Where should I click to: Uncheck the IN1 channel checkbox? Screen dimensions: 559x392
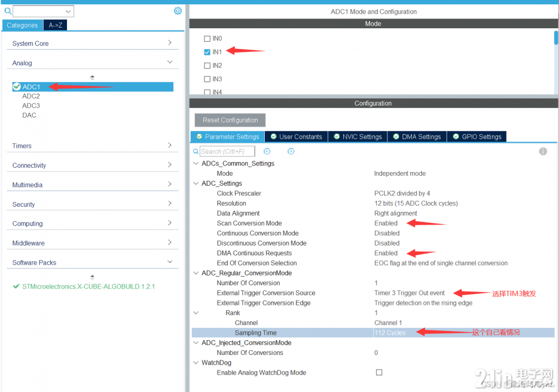click(207, 52)
